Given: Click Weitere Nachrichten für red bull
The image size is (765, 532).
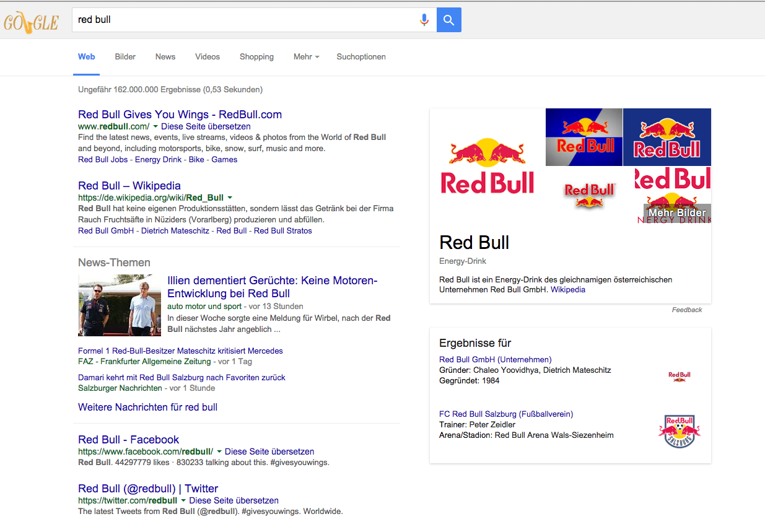Looking at the screenshot, I should point(147,408).
